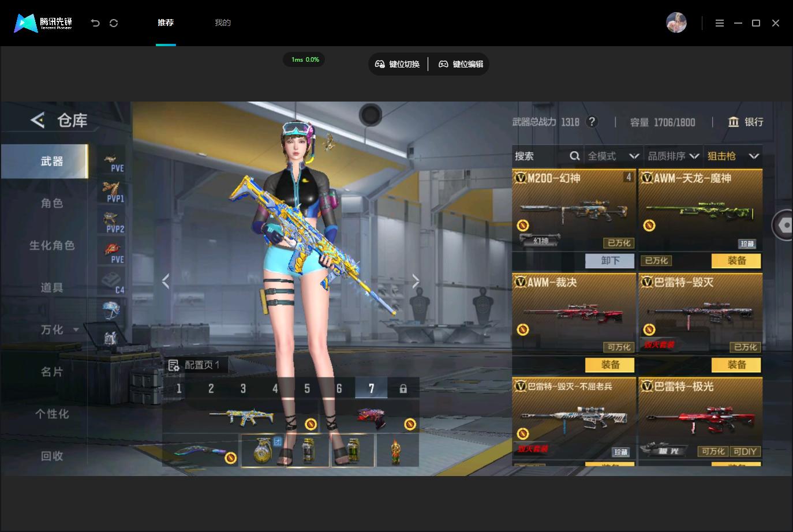Expand the 万化 sidebar submenu
The image size is (793, 532).
tap(76, 329)
